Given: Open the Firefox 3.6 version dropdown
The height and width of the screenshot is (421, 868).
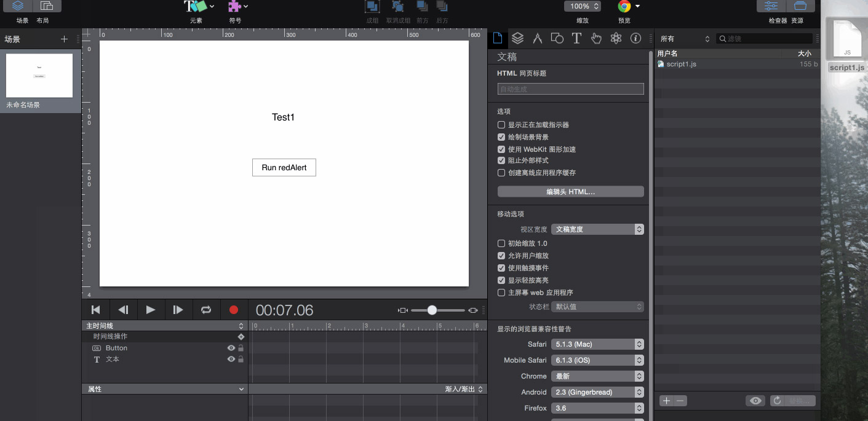Looking at the screenshot, I should pos(597,408).
